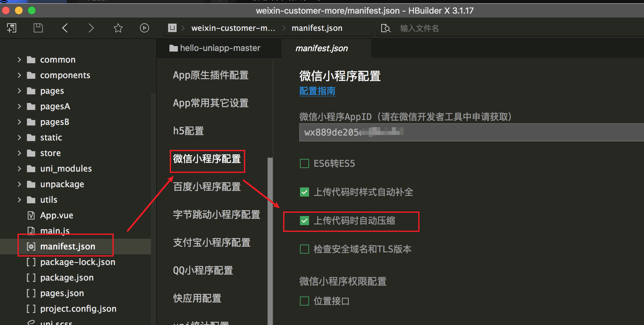Click the save file toolbar icon

[x=38, y=28]
